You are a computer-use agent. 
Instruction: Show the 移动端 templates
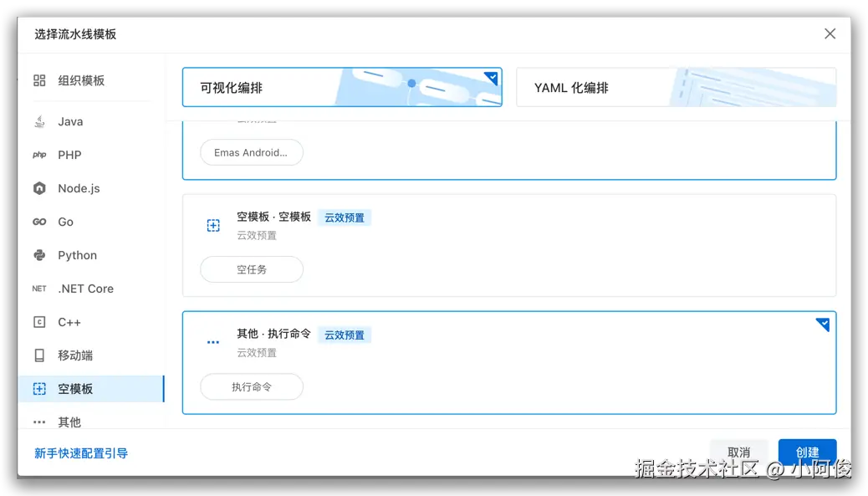click(x=91, y=355)
